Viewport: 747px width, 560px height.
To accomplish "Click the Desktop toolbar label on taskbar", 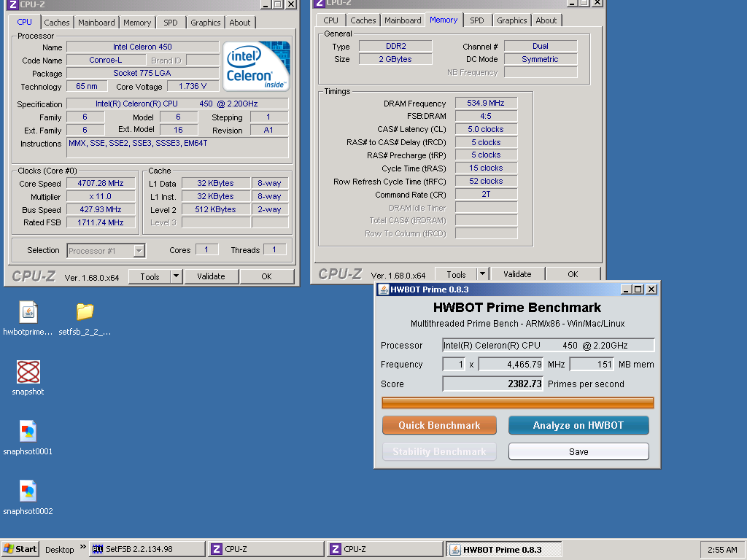I will click(60, 550).
